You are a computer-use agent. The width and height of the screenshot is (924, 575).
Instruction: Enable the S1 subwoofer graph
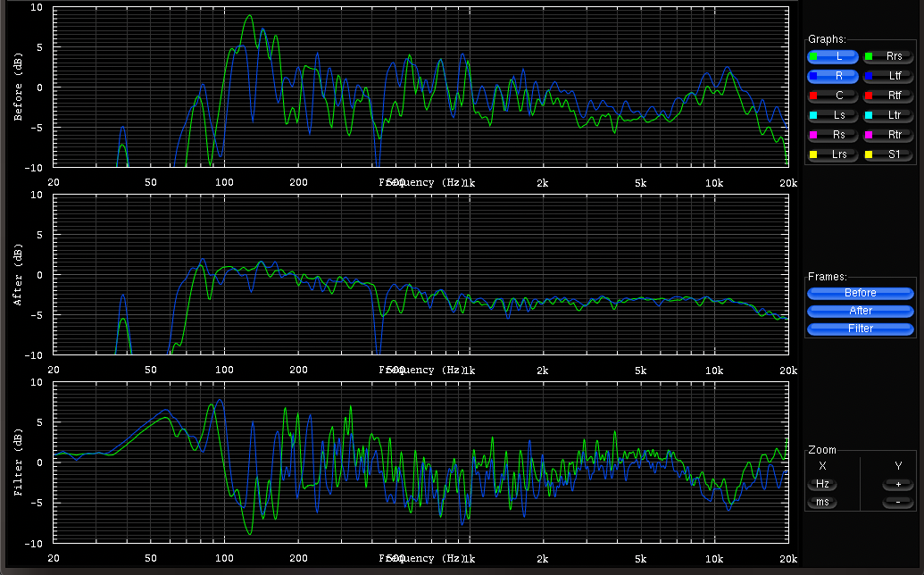887,154
